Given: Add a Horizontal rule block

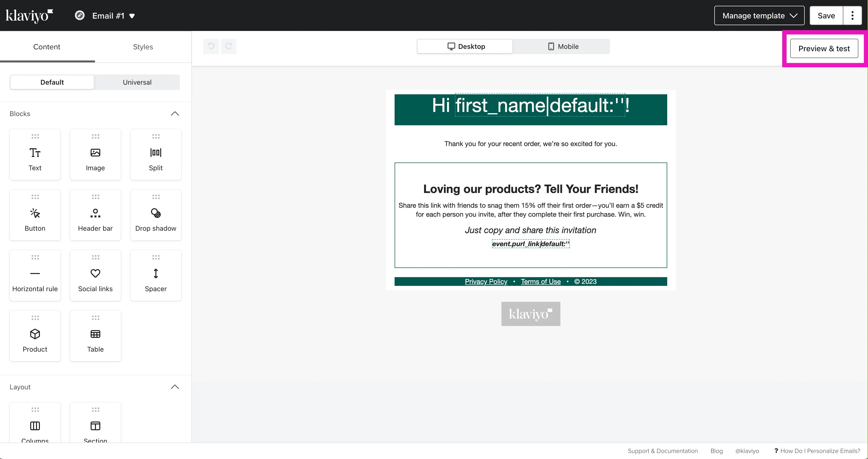Looking at the screenshot, I should [x=35, y=275].
